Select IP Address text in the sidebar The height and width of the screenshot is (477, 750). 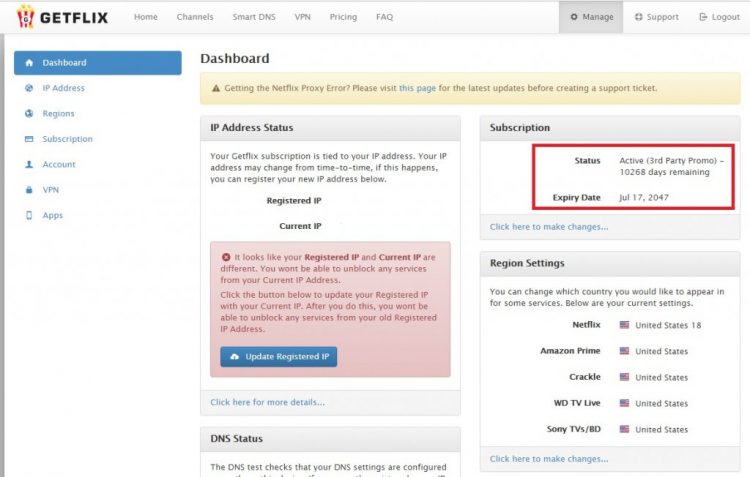pos(63,88)
